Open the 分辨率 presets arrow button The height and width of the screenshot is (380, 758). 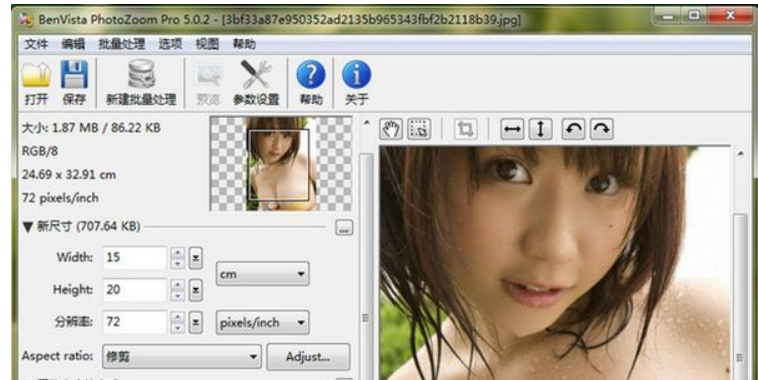click(195, 322)
